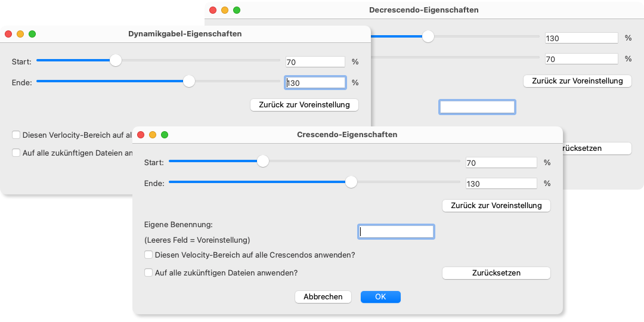Check Auf alle zukünftigen Dateien anwenden in Crescendo

(x=149, y=273)
